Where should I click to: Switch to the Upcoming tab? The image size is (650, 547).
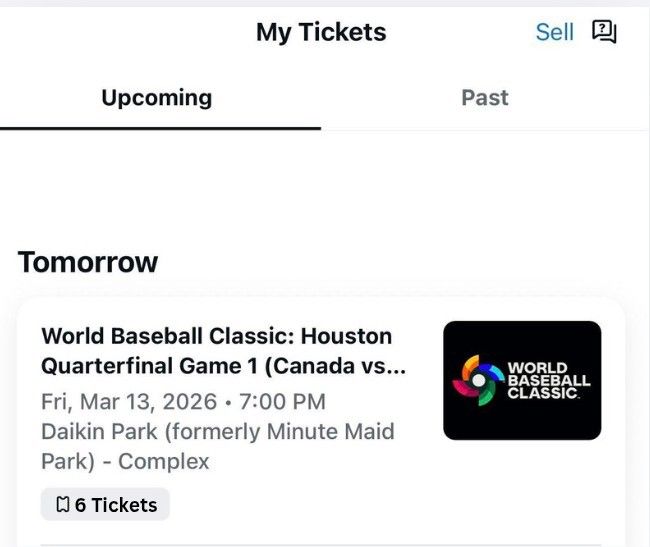pyautogui.click(x=156, y=98)
